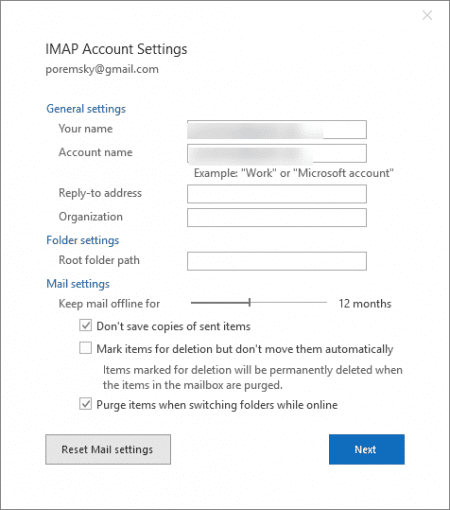Click the General settings heading
The image size is (450, 510).
(x=86, y=109)
